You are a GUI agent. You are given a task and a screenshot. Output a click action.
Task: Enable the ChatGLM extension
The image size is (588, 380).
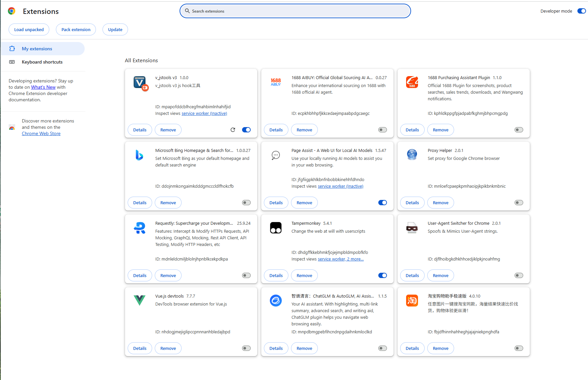(383, 348)
